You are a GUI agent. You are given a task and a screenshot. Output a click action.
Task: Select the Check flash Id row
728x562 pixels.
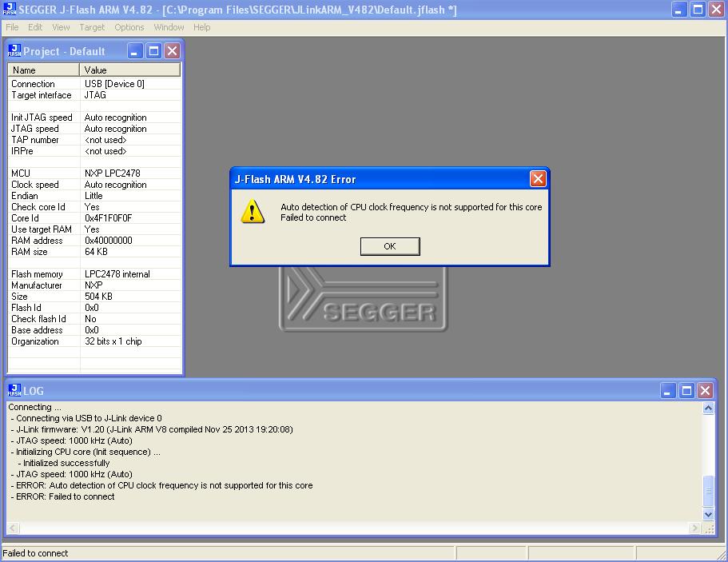pyautogui.click(x=94, y=319)
